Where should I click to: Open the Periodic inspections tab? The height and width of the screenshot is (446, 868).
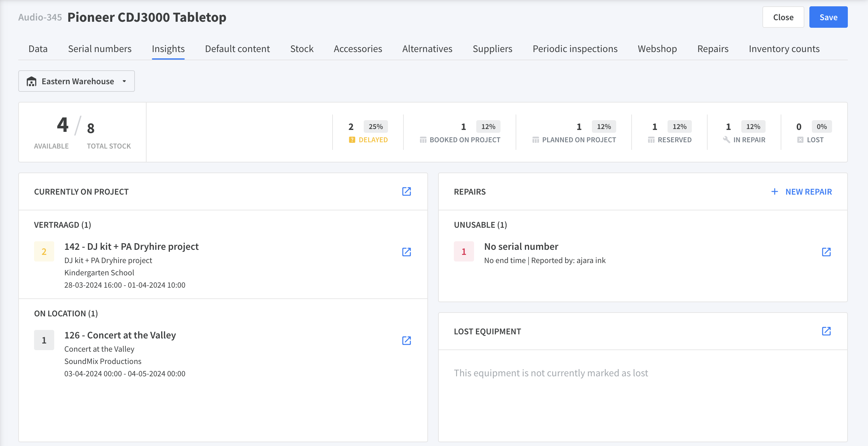click(x=575, y=49)
